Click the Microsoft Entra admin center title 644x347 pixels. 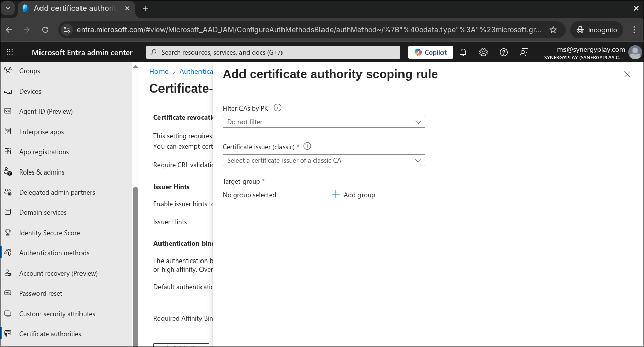coord(82,52)
